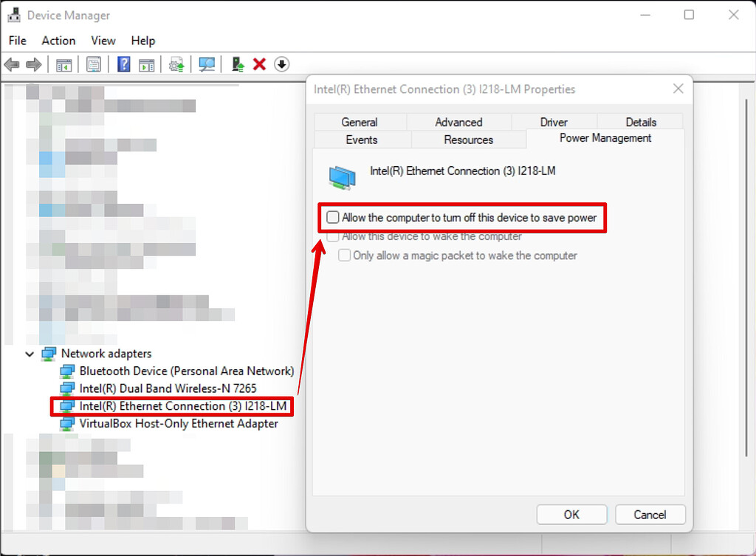Enable Allow the computer to turn off this device
Viewport: 756px width, 556px height.
(x=332, y=217)
